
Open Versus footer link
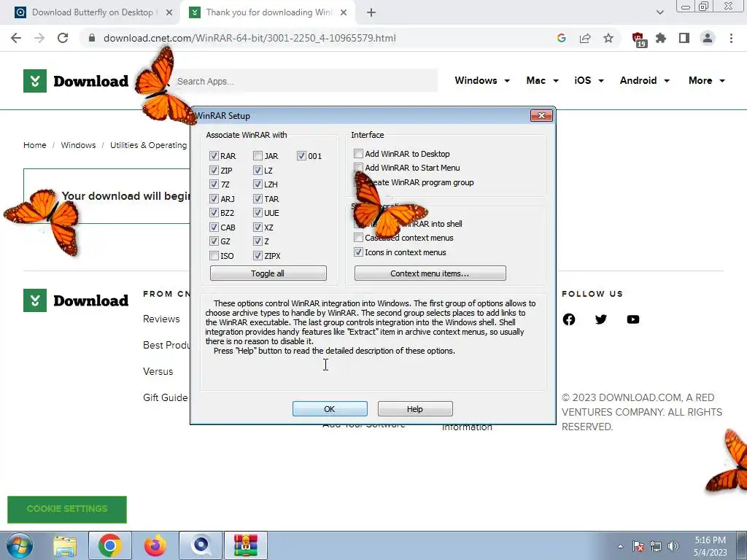(x=158, y=371)
